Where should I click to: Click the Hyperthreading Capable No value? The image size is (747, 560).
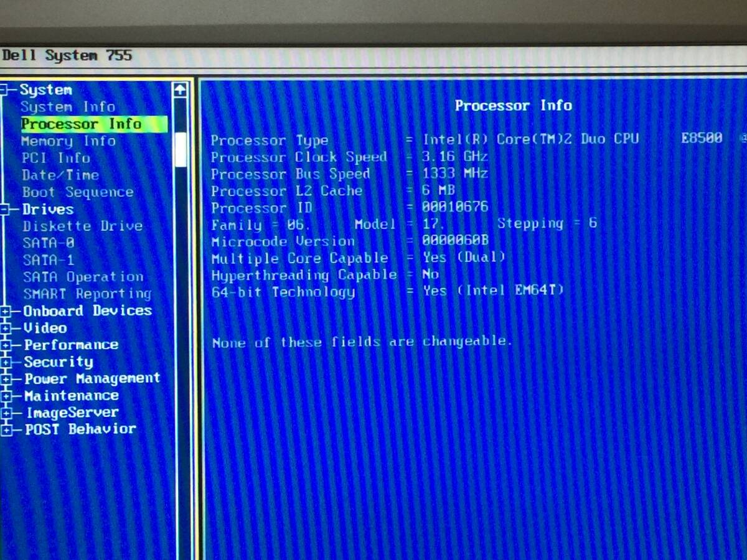pos(430,274)
